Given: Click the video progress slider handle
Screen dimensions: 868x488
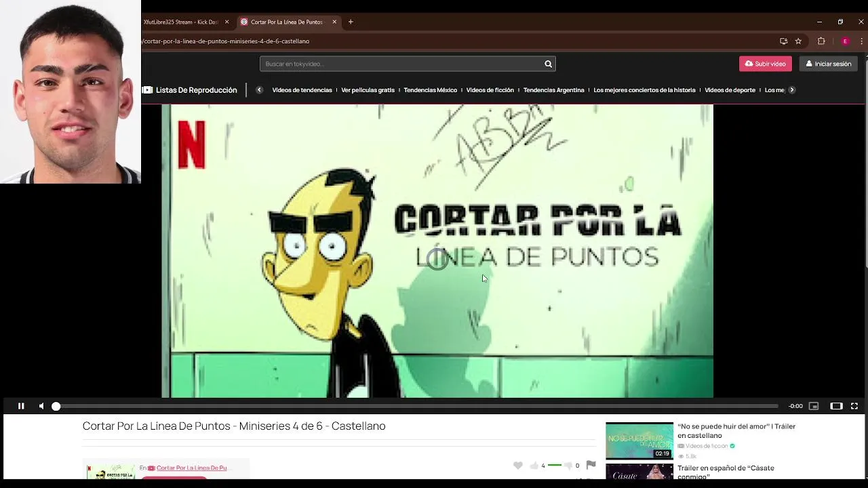Looking at the screenshot, I should 56,406.
